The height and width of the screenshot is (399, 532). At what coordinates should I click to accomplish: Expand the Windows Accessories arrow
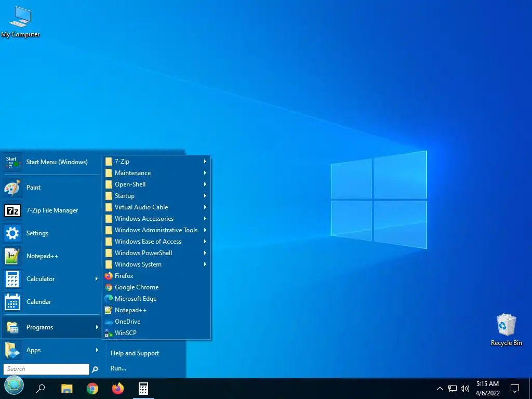(x=205, y=219)
